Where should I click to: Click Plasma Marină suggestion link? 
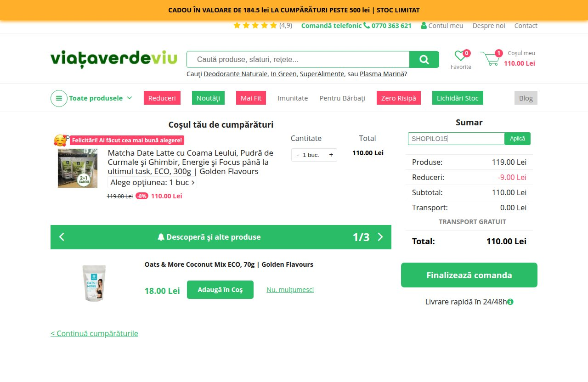382,73
